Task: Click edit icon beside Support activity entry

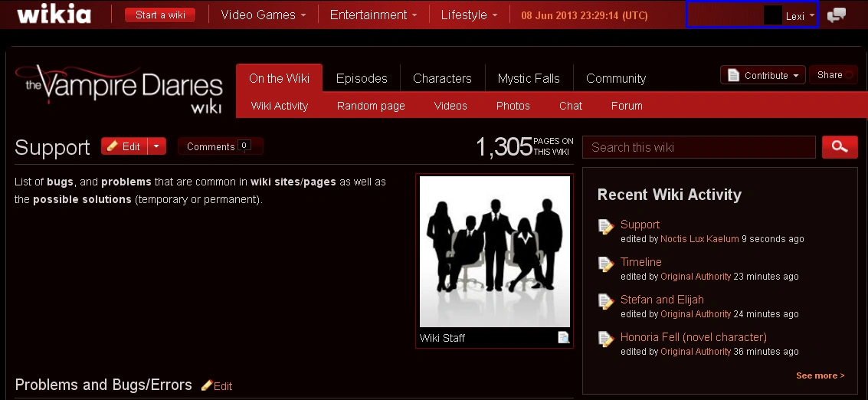Action: coord(606,227)
